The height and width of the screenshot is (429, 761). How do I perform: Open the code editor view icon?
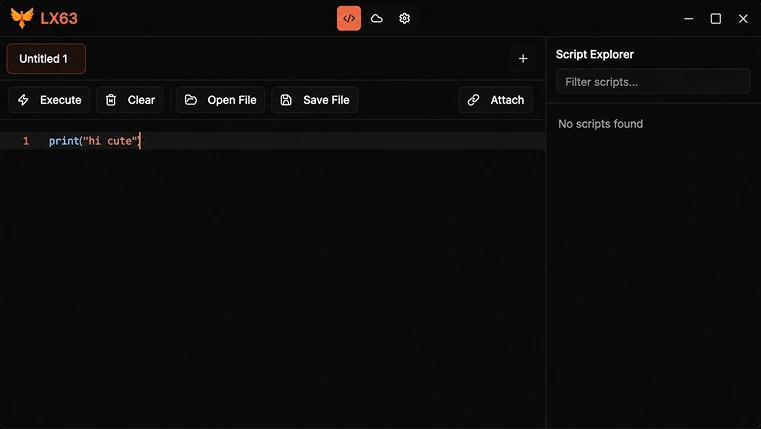pyautogui.click(x=349, y=18)
